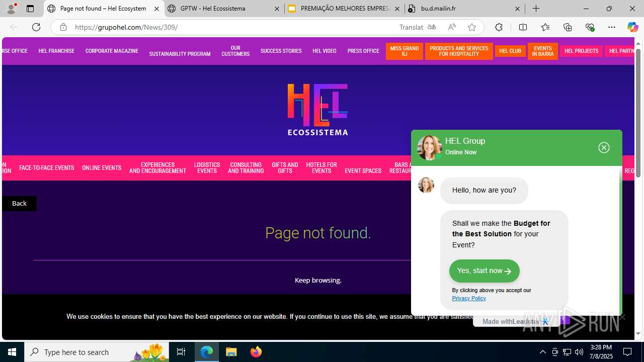This screenshot has height=362, width=644.
Task: Click the HEL Group agent avatar
Action: click(x=429, y=147)
